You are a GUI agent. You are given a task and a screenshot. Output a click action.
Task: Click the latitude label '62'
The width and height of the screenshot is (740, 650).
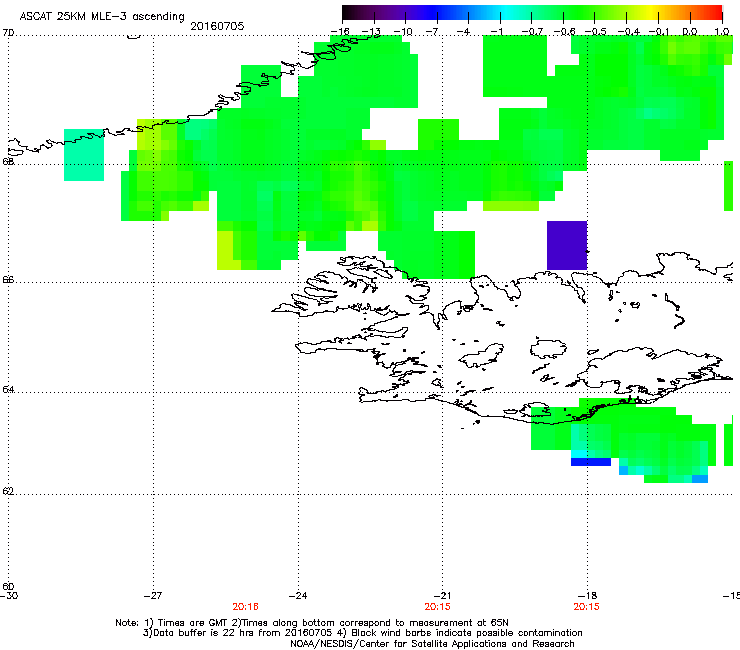(x=8, y=491)
